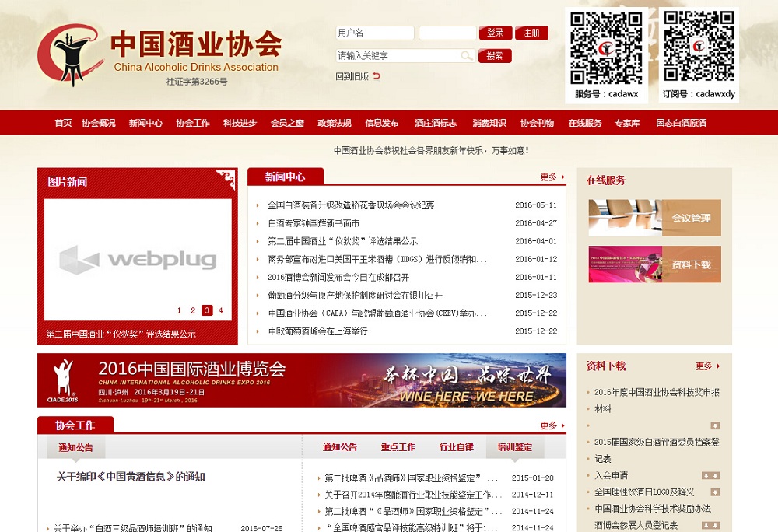
Task: Open the 固态白酒原酒 navigation item
Action: pyautogui.click(x=682, y=123)
